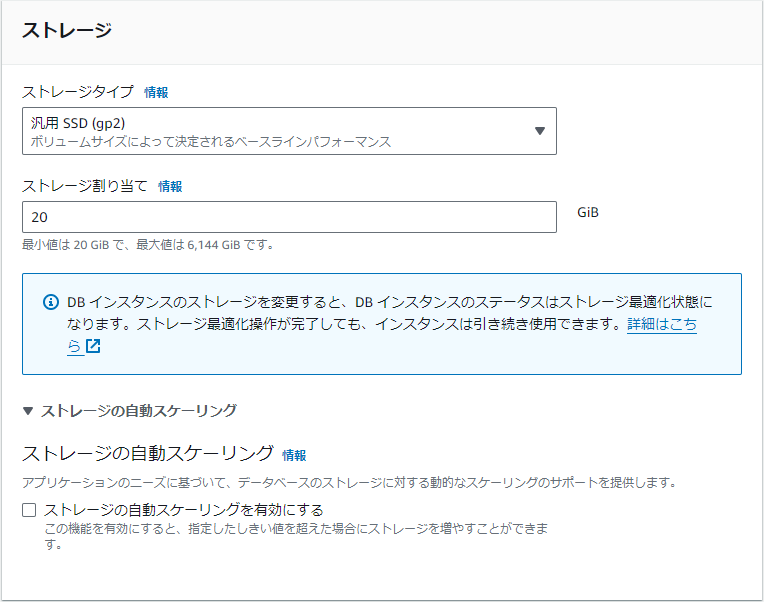Open the 汎用 SSD (gp2) storage type dropdown
Screen dimensions: 764x602
click(289, 131)
